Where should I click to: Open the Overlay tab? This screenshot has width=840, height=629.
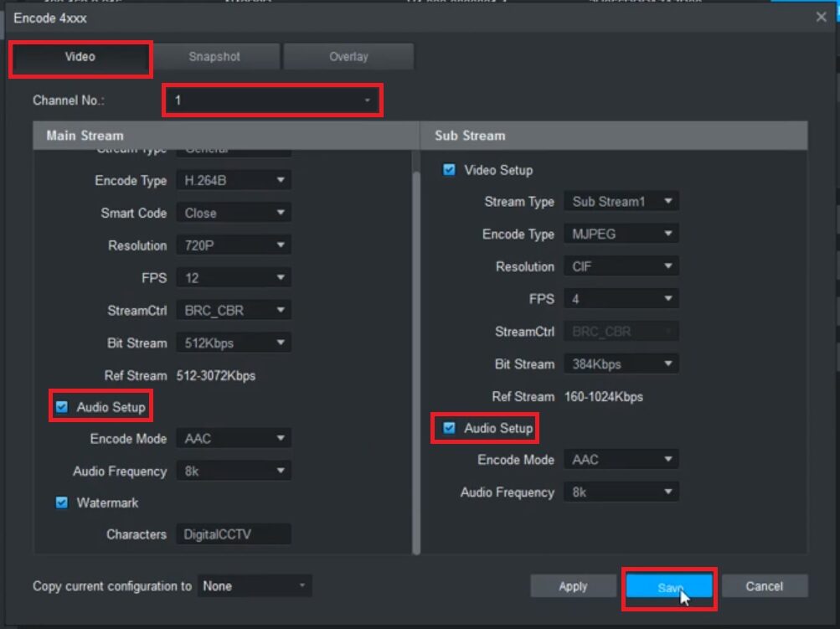point(348,57)
